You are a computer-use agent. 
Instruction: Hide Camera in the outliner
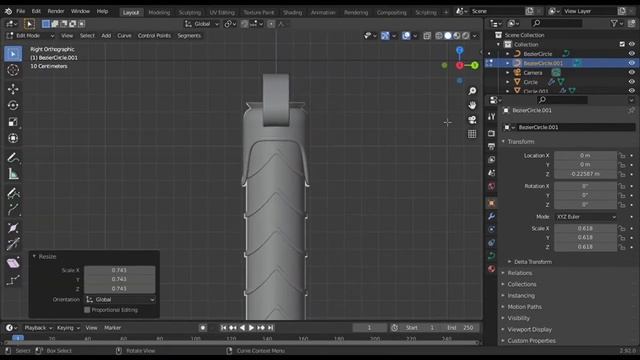click(x=631, y=73)
